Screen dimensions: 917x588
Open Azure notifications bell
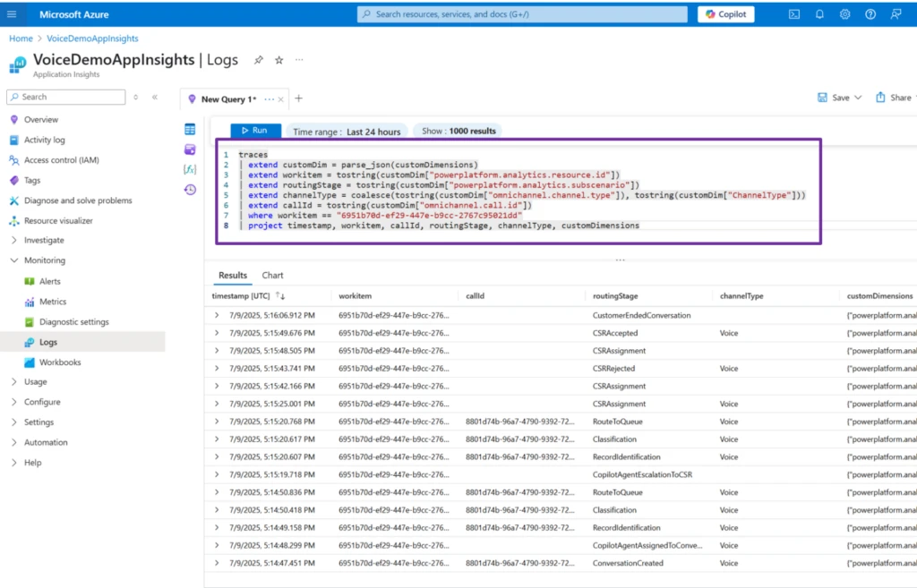pyautogui.click(x=818, y=13)
